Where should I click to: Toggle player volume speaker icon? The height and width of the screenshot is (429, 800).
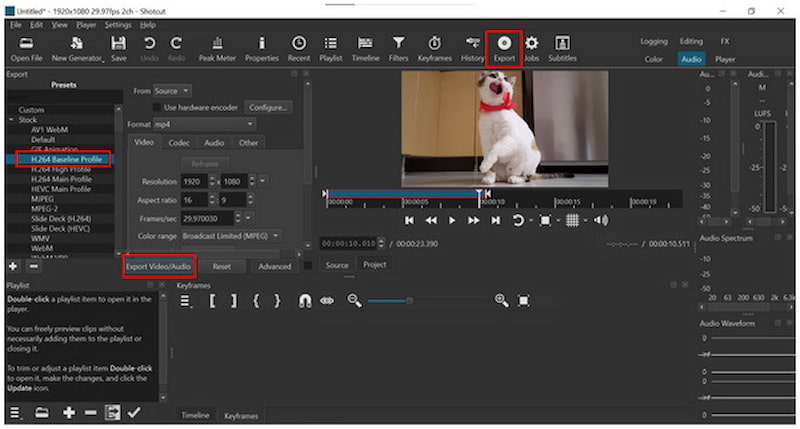coord(601,220)
